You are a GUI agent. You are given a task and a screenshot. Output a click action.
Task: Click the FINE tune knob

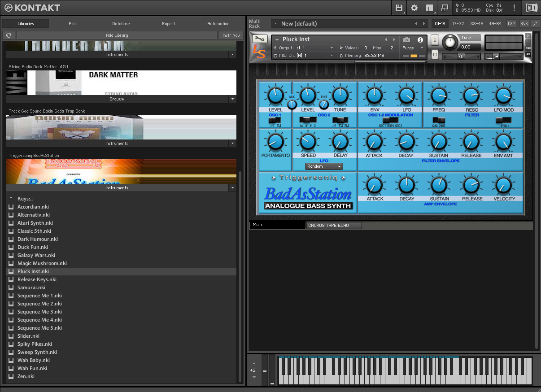pyautogui.click(x=324, y=105)
